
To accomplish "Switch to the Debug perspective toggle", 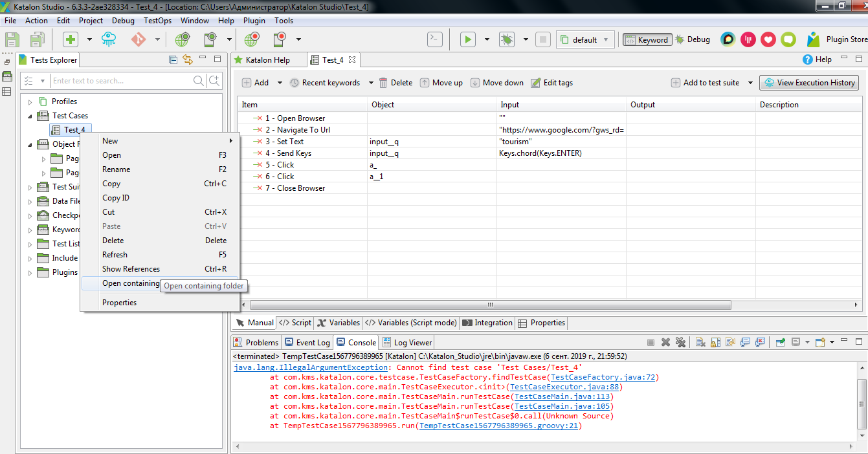I will click(693, 39).
